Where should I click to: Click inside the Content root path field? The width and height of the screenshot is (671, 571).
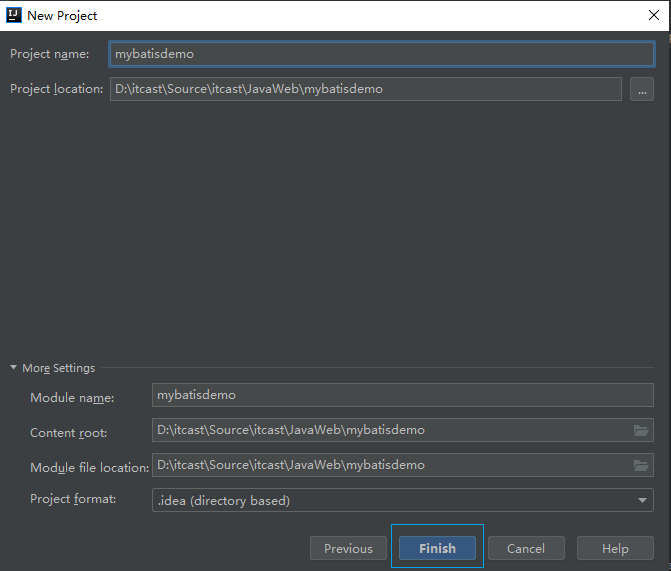(390, 430)
